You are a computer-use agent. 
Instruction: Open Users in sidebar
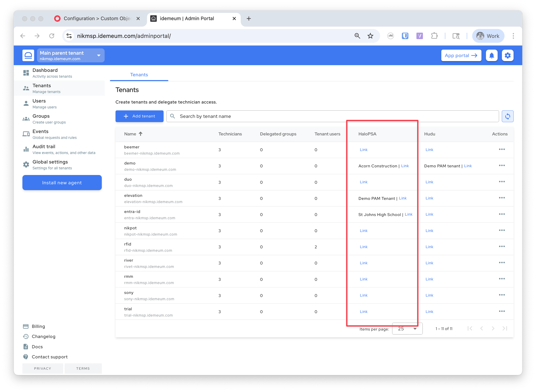(x=59, y=103)
